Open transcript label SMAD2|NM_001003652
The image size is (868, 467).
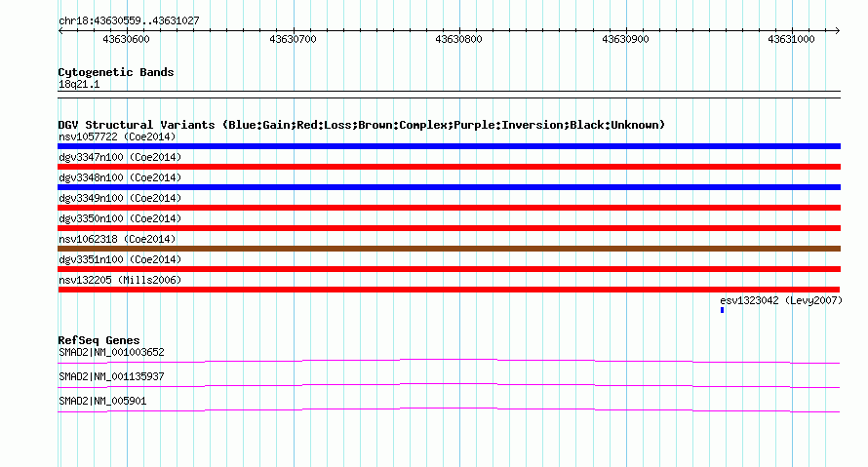[111, 353]
